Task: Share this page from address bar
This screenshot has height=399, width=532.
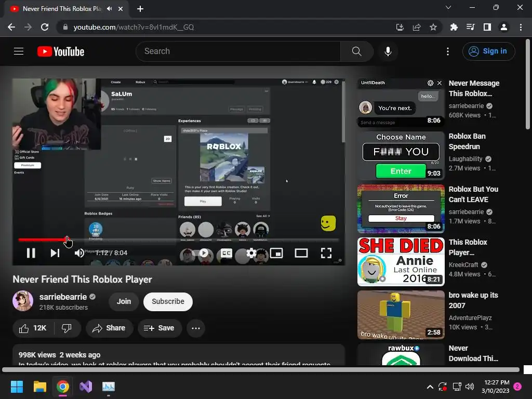Action: coord(417,27)
